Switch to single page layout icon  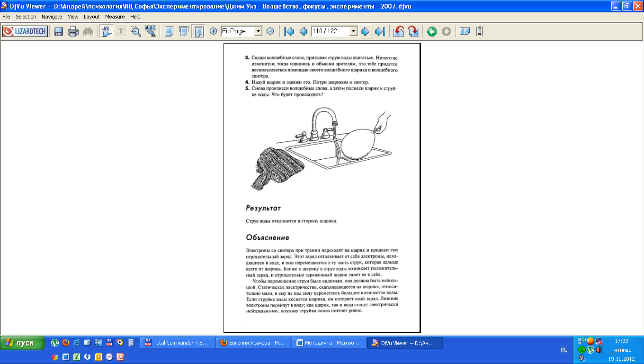click(x=169, y=31)
